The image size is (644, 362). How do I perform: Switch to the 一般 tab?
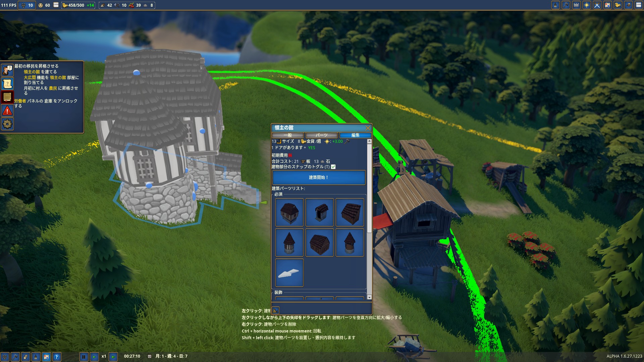[288, 135]
